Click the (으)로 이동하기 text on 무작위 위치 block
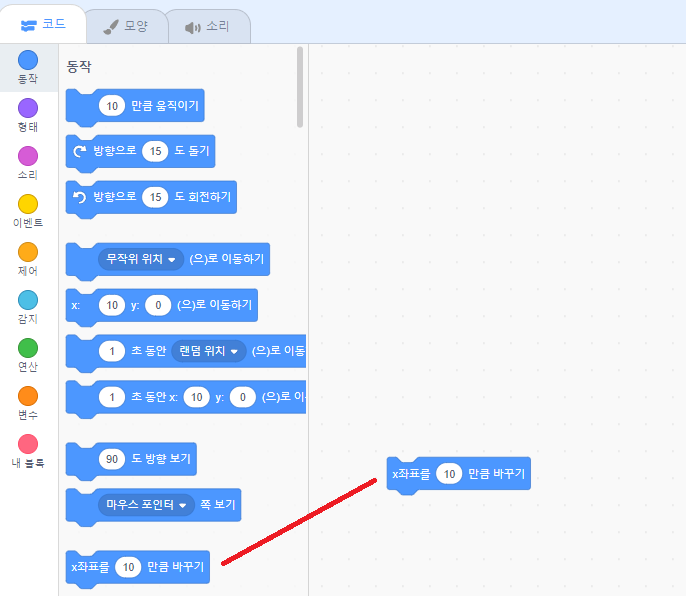Viewport: 686px width, 596px height. tap(227, 259)
